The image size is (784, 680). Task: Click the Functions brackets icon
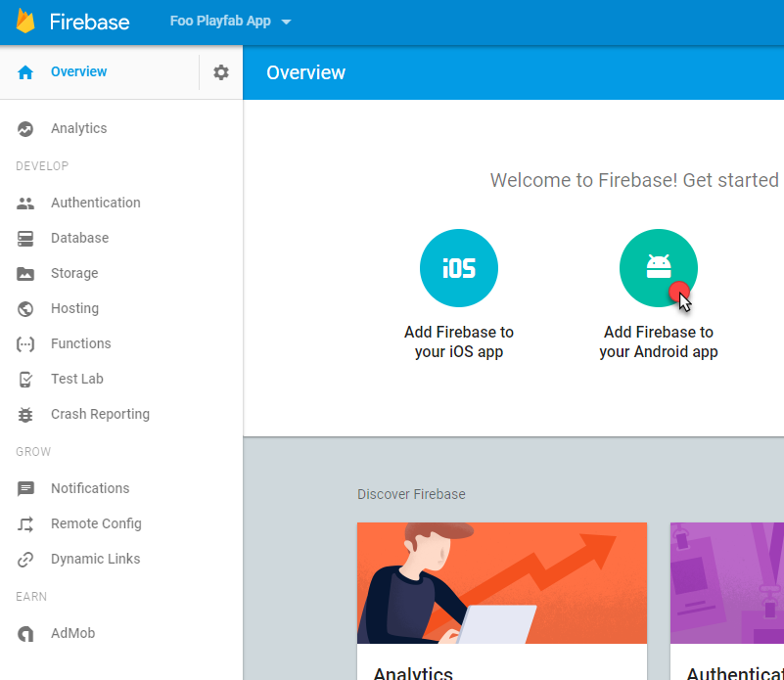tap(25, 344)
